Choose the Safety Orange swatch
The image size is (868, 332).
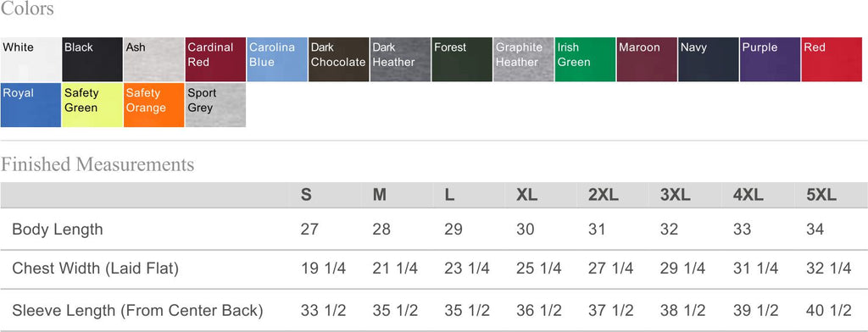(x=154, y=105)
